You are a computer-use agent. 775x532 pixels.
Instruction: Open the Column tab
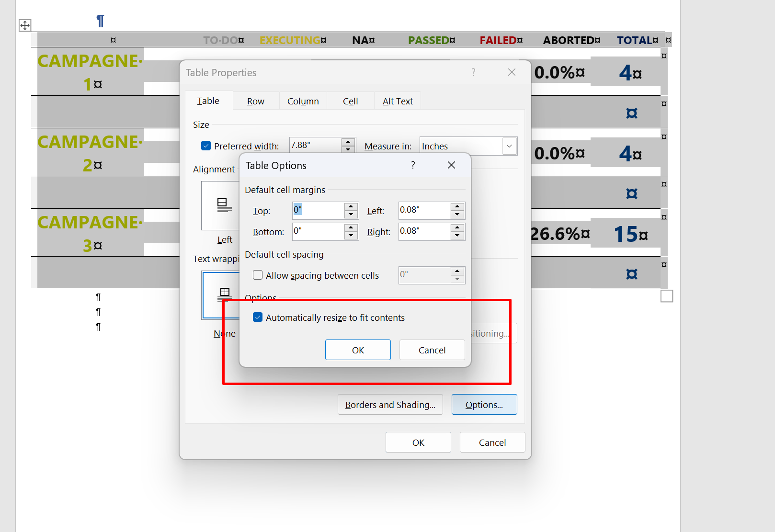click(x=303, y=102)
